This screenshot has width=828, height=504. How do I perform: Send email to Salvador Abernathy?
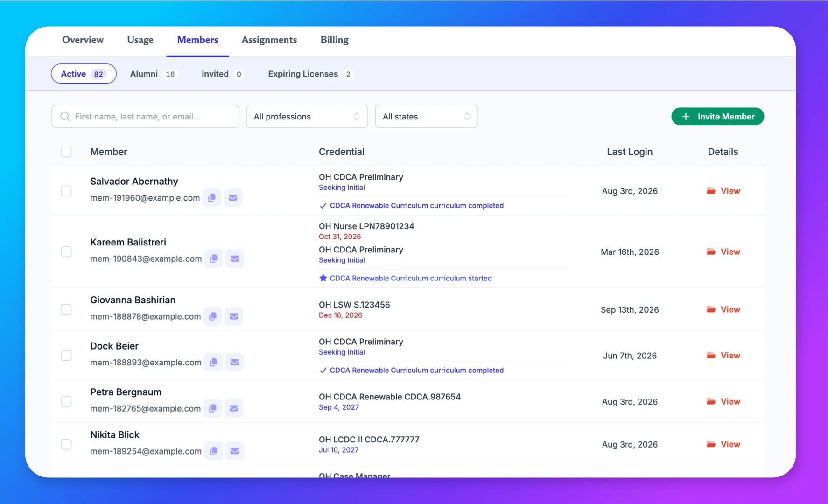[x=233, y=197]
